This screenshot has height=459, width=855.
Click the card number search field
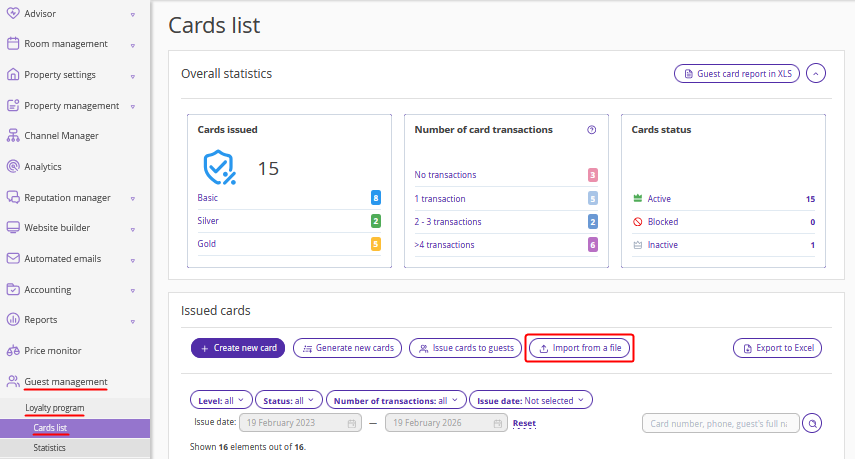[x=720, y=424]
